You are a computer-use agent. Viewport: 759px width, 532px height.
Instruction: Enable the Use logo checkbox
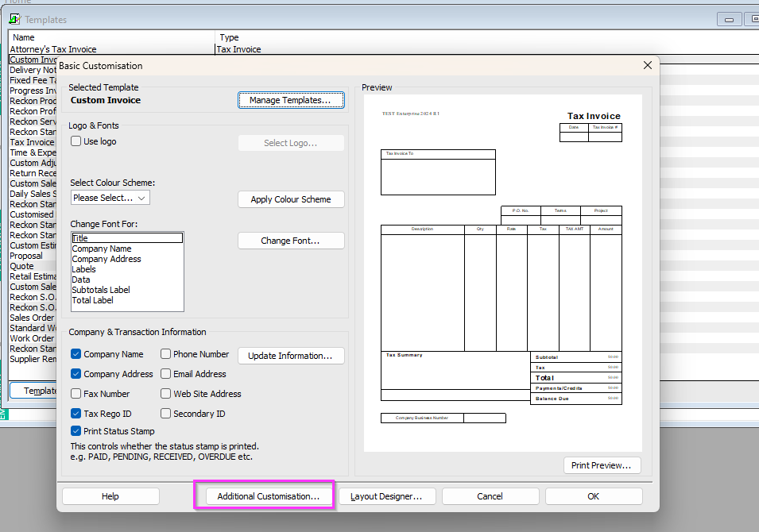pyautogui.click(x=76, y=141)
